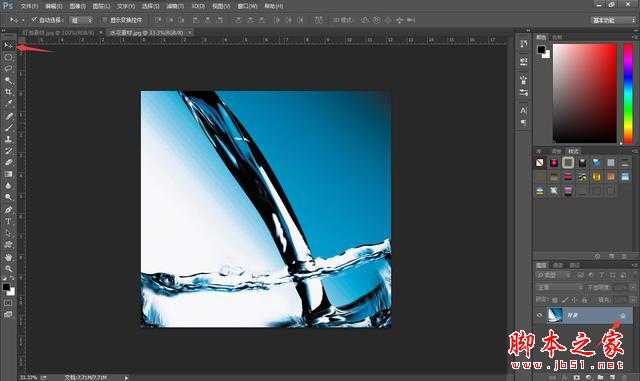Open the auto-select 组 dropdown
Screen dimensions: 640x381
point(82,20)
